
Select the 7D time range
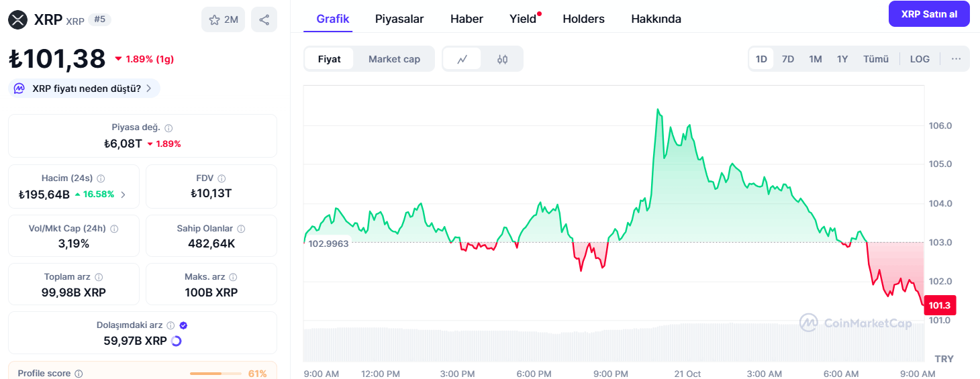click(788, 59)
